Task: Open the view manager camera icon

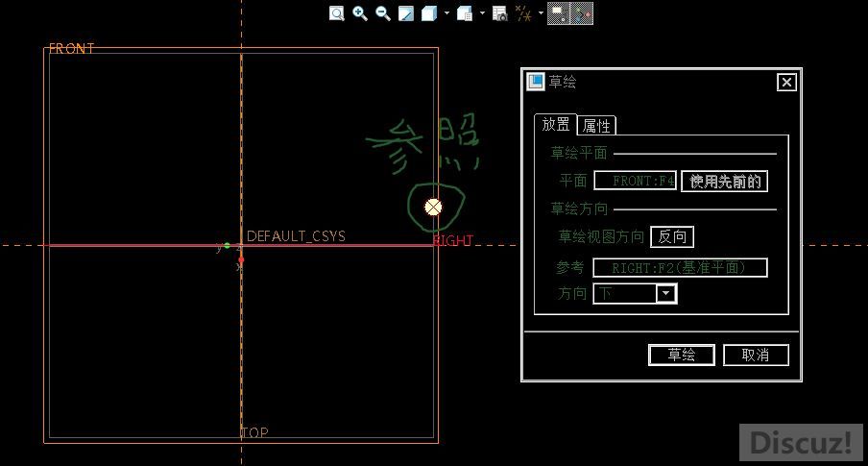Action: click(500, 13)
